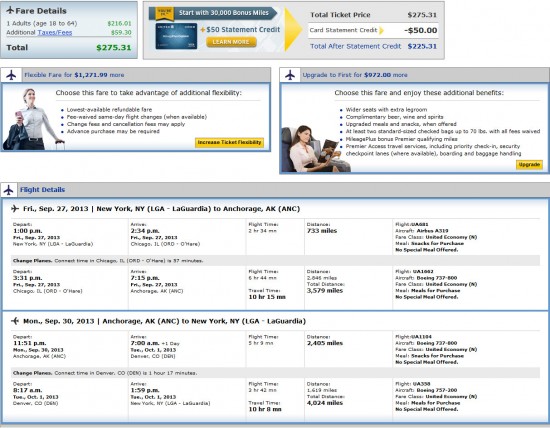Click the 2:34 p.m. arrival time

coord(145,231)
